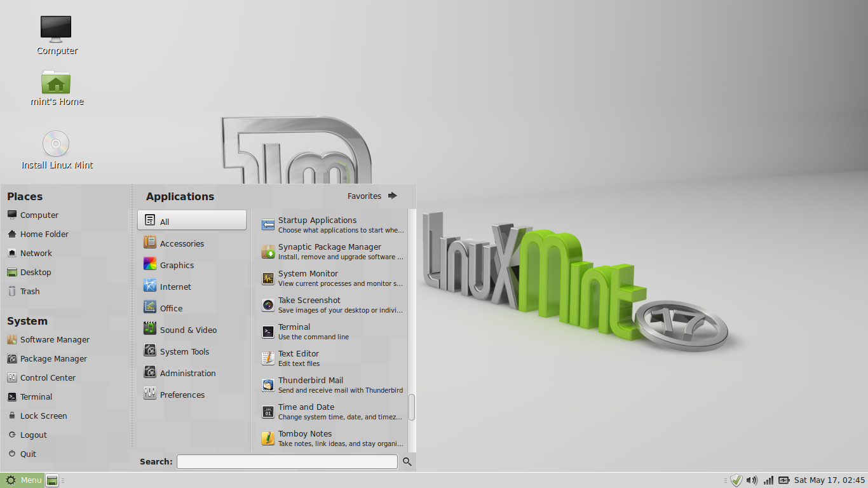
Task: Launch System Monitor from the applications list
Action: [332, 278]
